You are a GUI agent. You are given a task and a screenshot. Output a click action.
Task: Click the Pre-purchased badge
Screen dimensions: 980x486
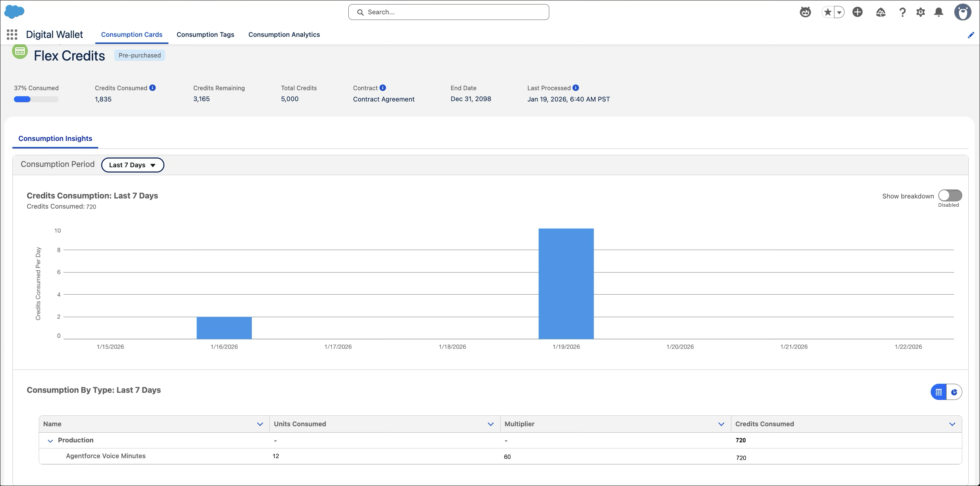(x=140, y=56)
